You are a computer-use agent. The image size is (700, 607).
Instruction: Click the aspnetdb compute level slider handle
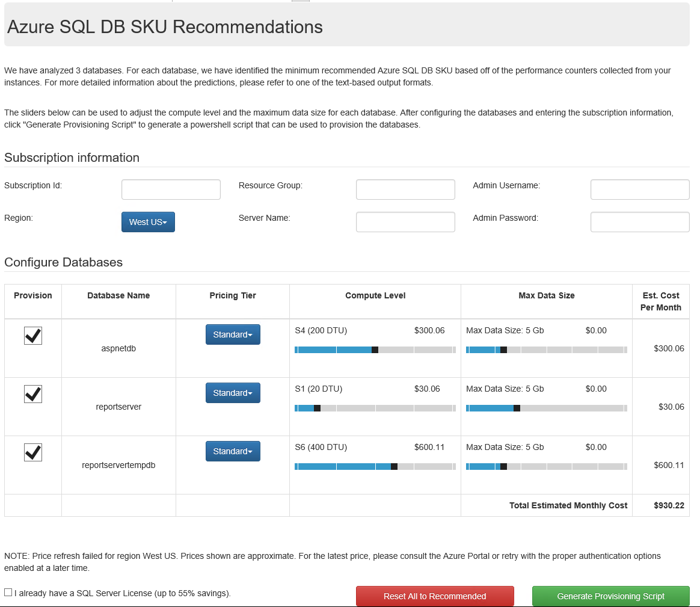click(x=375, y=350)
